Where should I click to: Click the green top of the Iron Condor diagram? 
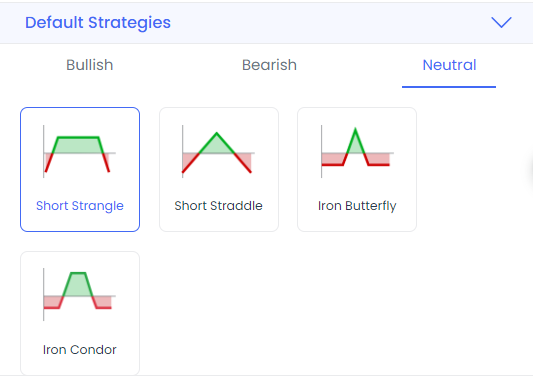(78, 284)
